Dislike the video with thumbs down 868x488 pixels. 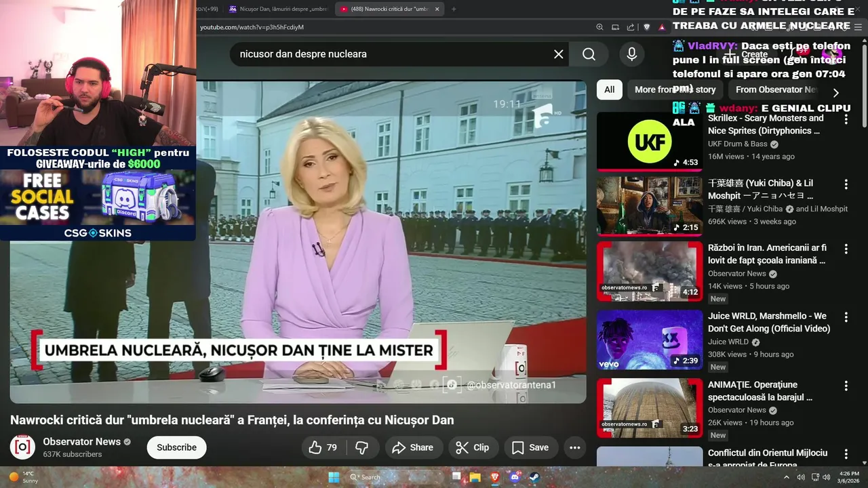tap(362, 447)
